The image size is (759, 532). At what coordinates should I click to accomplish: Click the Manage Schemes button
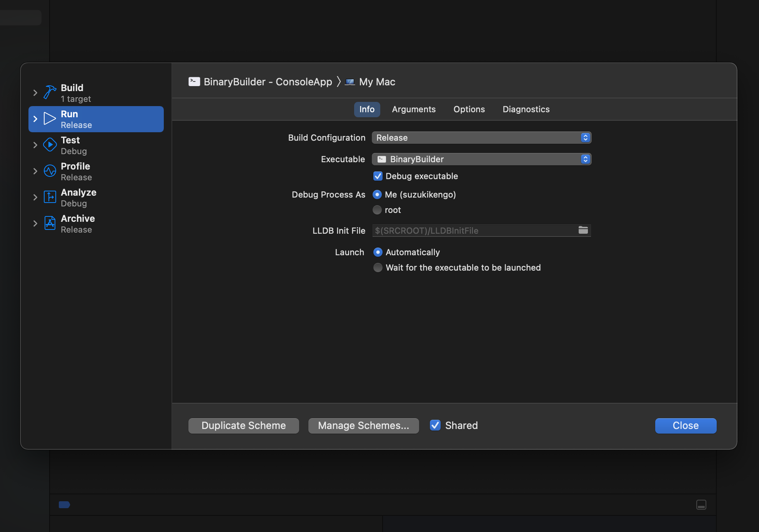tap(363, 426)
